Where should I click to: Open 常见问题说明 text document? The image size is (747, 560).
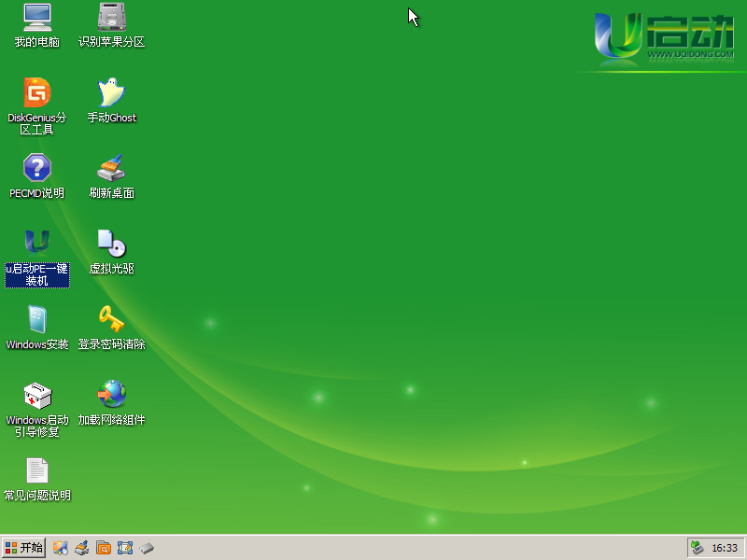[x=37, y=471]
